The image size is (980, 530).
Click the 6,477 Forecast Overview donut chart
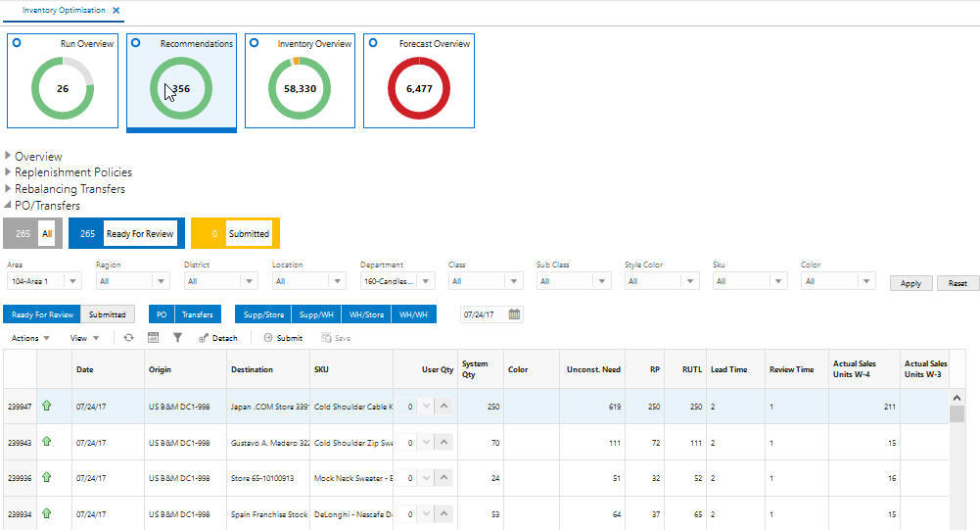click(419, 88)
